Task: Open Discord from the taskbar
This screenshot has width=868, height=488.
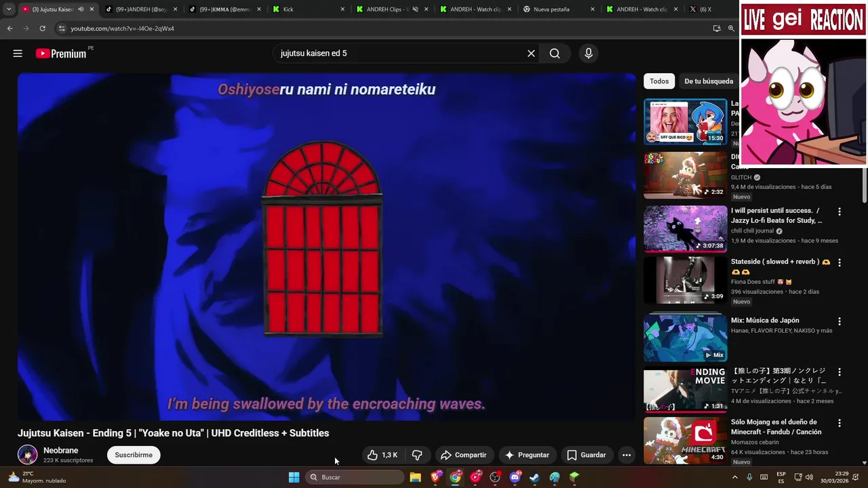Action: pos(515,477)
